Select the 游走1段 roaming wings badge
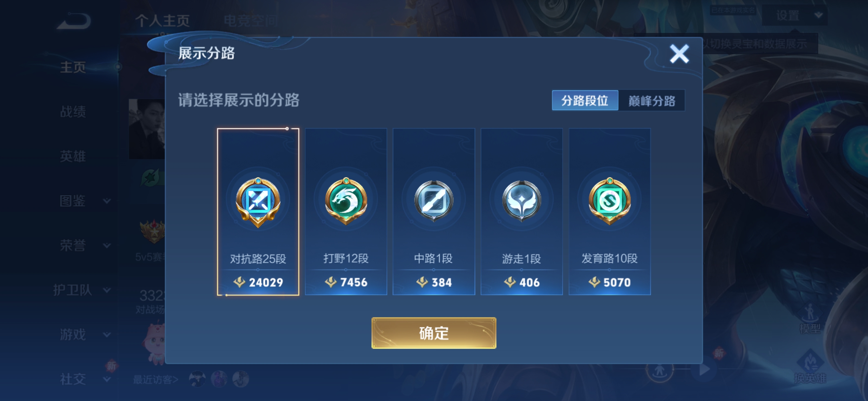868x401 pixels. tap(522, 201)
